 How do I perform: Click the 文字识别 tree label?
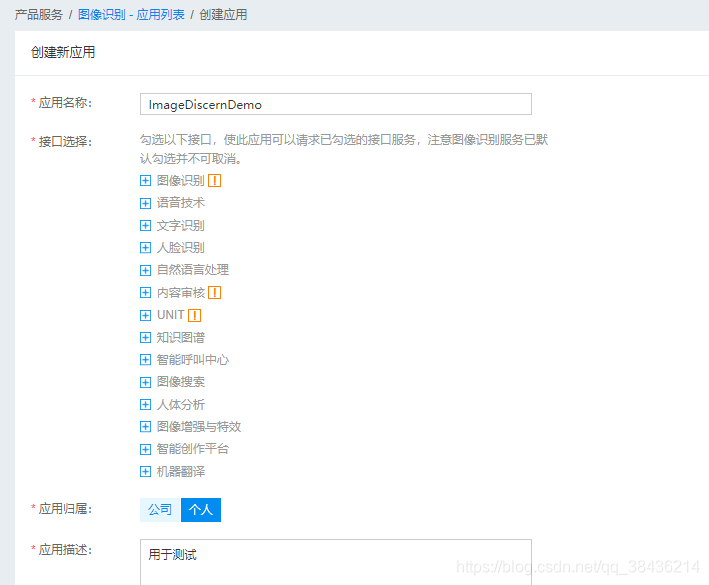pyautogui.click(x=180, y=226)
